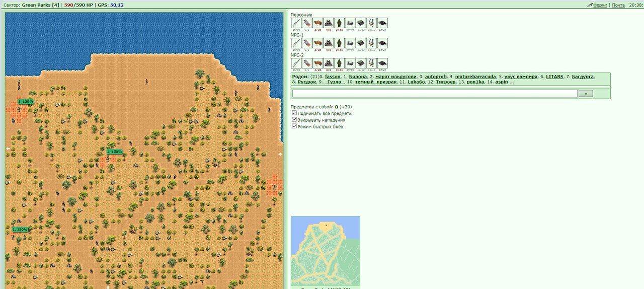Click the '0' items carried link
Image resolution: width=644 pixels, height=289 pixels.
(x=337, y=107)
